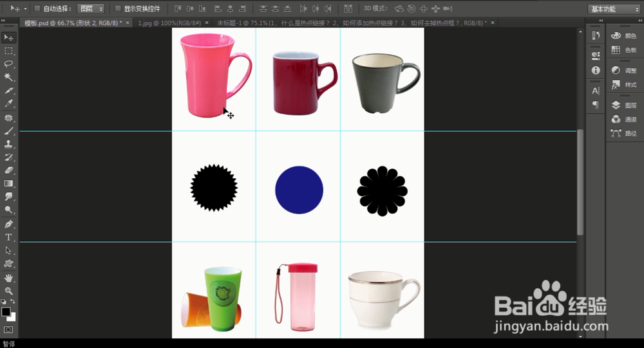Click Auto-Align Layers icon
The width and height of the screenshot is (644, 348).
pos(348,8)
